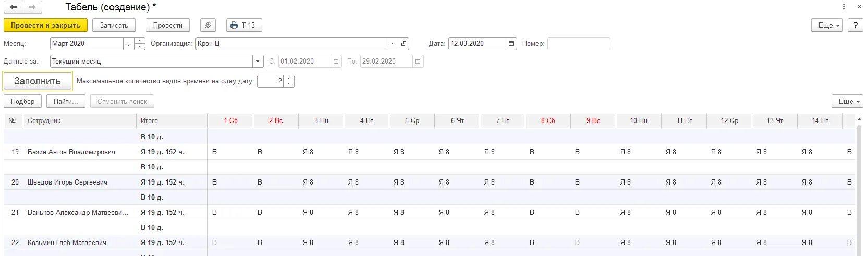Open the table Еще menu
This screenshot has height=256, width=868.
(847, 101)
